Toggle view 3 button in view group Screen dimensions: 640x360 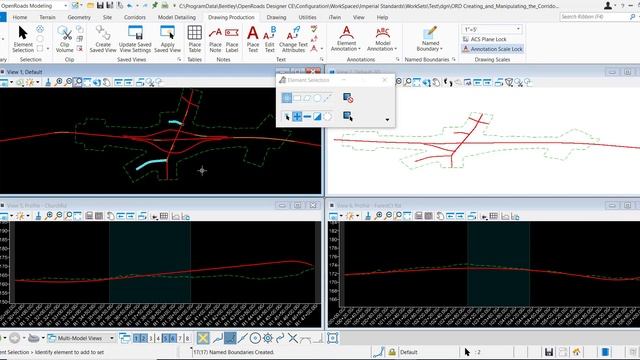151,338
